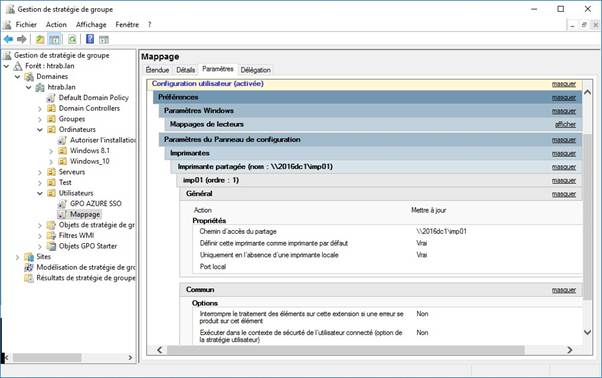Viewport: 602px width, 378px height.
Task: Collapse the htrab.lan domain node
Action: point(29,87)
